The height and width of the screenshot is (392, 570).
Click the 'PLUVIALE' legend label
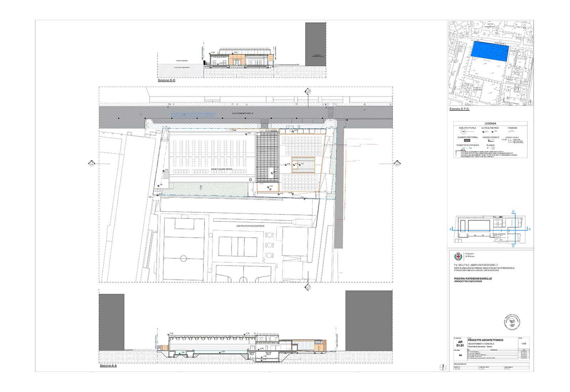click(491, 145)
